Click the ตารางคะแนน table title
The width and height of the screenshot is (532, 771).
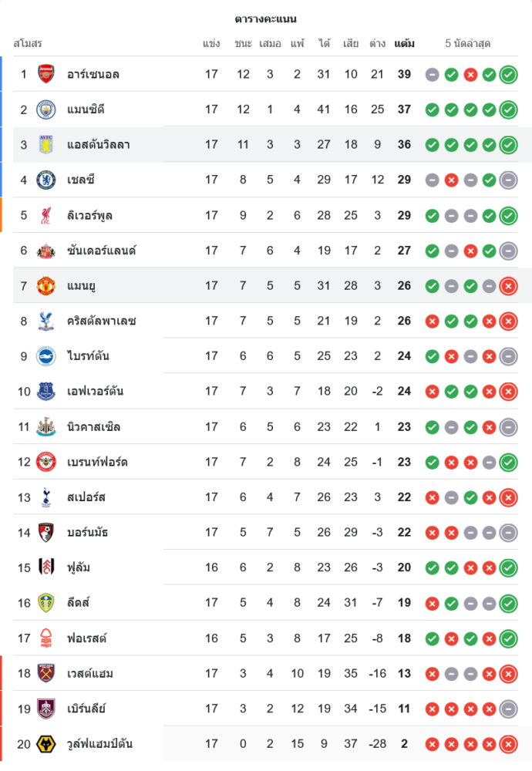point(265,19)
